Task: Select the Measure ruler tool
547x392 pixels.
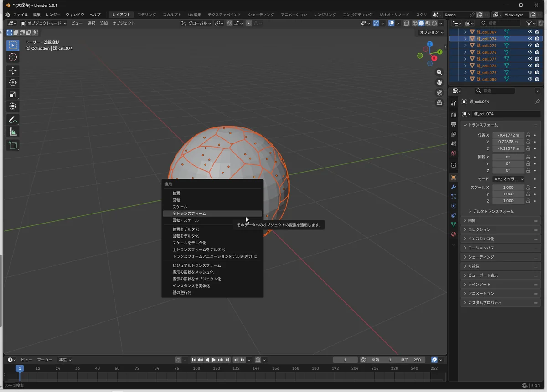Action: (13, 132)
